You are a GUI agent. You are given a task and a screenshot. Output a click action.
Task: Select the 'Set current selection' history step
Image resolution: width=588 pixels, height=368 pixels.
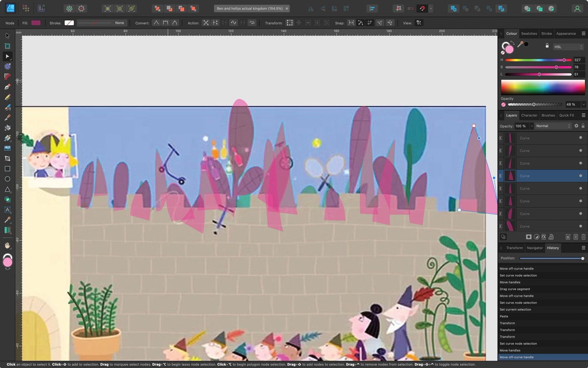(543, 310)
